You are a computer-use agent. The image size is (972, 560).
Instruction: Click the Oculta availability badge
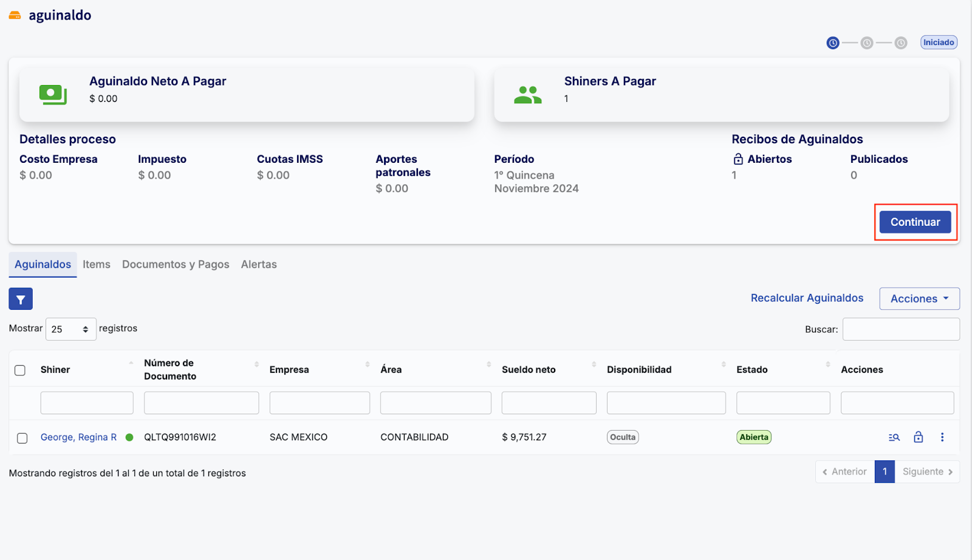tap(622, 437)
